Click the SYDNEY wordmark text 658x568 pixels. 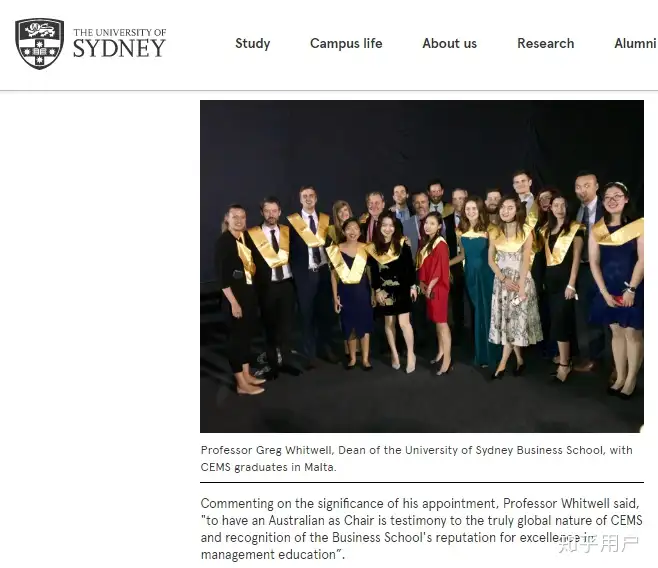[120, 48]
